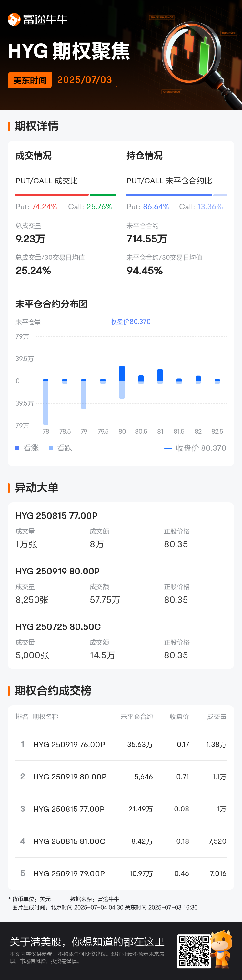
Task: Click the 期权合约成交榜 section heading
Action: click(x=53, y=690)
